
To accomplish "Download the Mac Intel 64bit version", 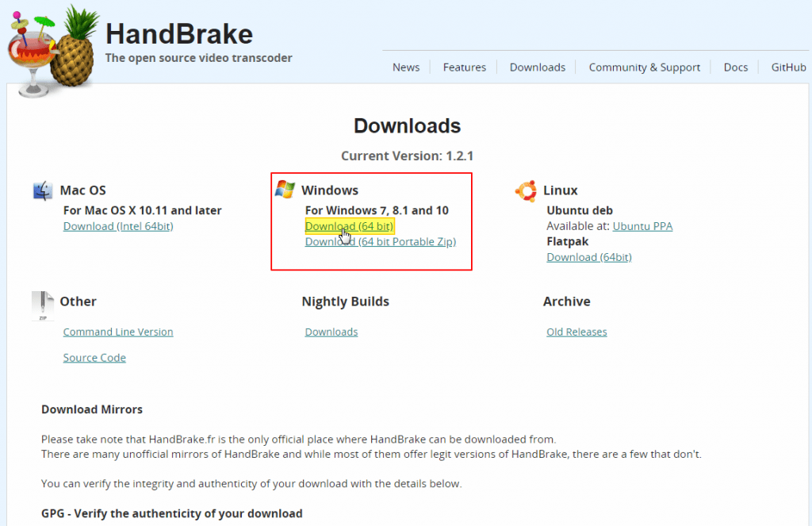I will [x=118, y=226].
